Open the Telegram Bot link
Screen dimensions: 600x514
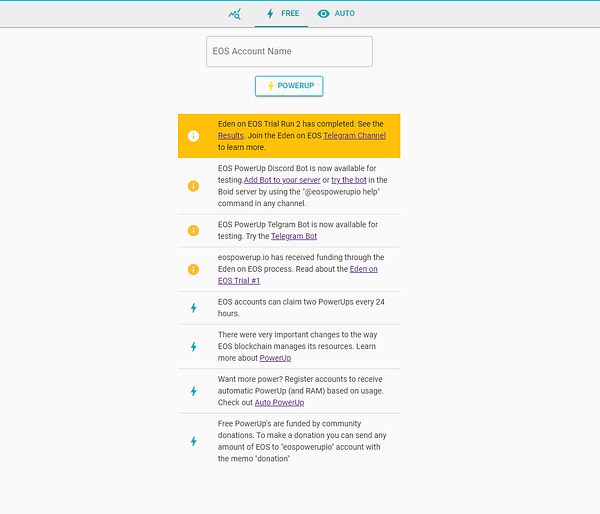[294, 236]
